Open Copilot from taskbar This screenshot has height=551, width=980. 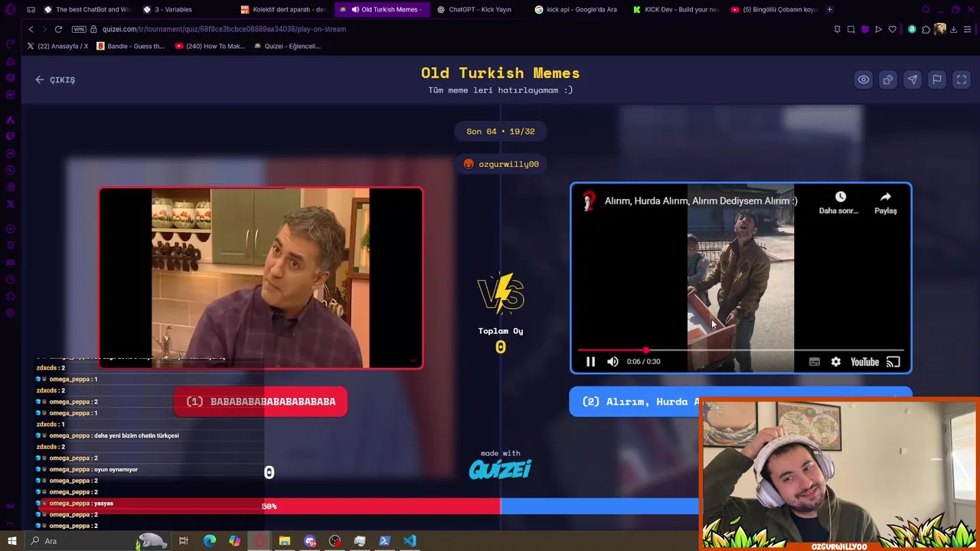234,541
